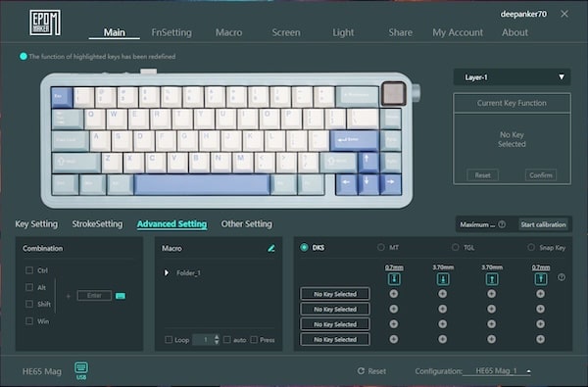Screen dimensions: 588x387
Task: Click the Macro panel edit pencil icon
Action: [271, 248]
